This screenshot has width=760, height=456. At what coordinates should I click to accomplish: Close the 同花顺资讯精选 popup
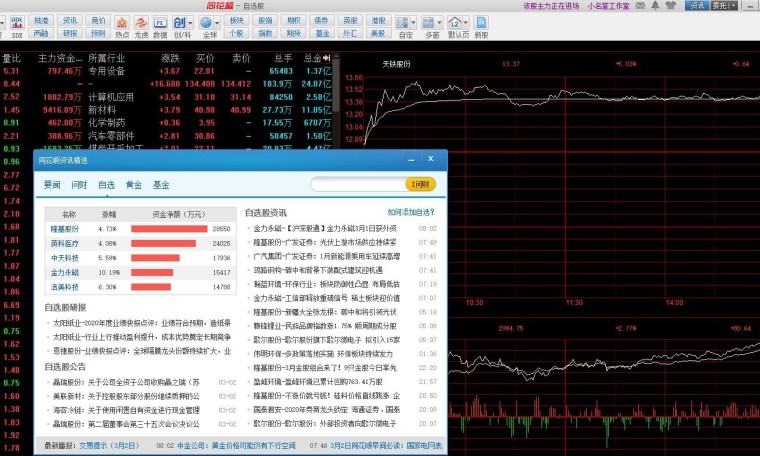[x=431, y=159]
